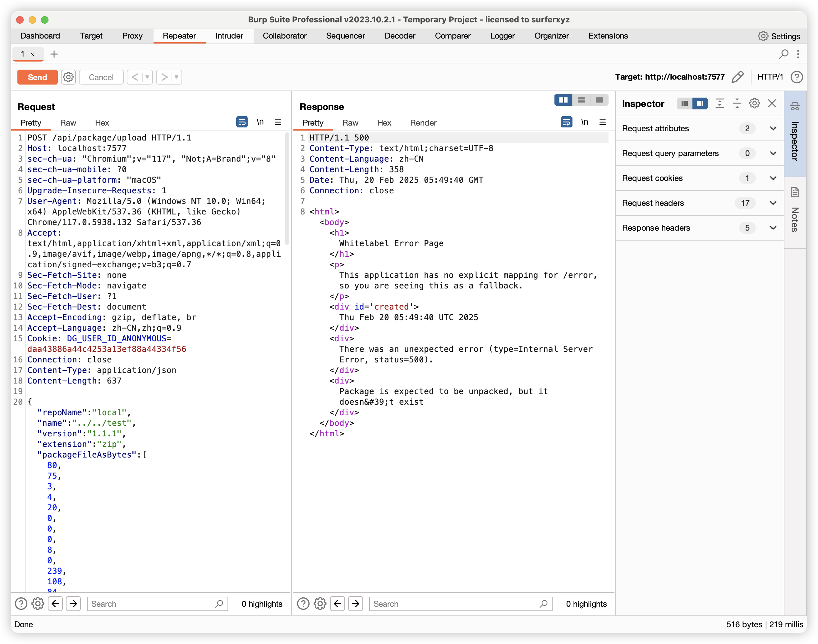This screenshot has width=818, height=644.
Task: Select the Response Render view
Action: pyautogui.click(x=423, y=123)
